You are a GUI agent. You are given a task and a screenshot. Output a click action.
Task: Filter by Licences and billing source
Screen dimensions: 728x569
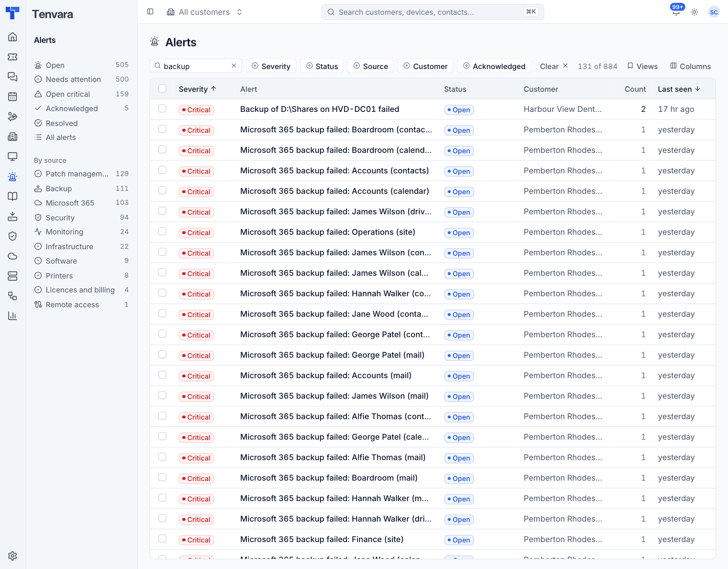pyautogui.click(x=81, y=290)
